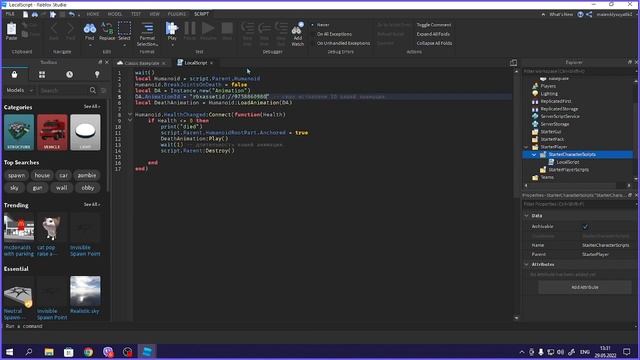The image size is (640, 360).
Task: Collapse the StarterPlayer tree node
Action: 526,147
